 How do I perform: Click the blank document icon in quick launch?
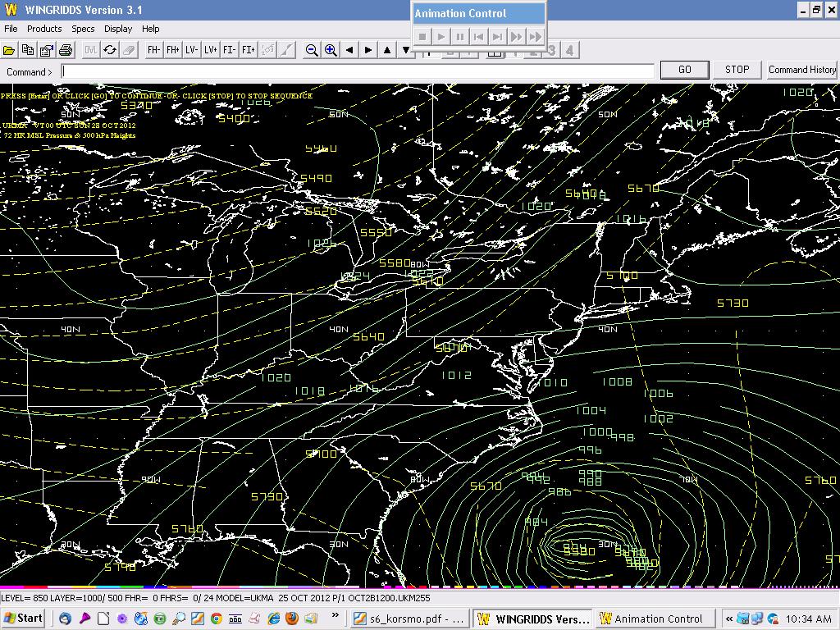coord(103,619)
